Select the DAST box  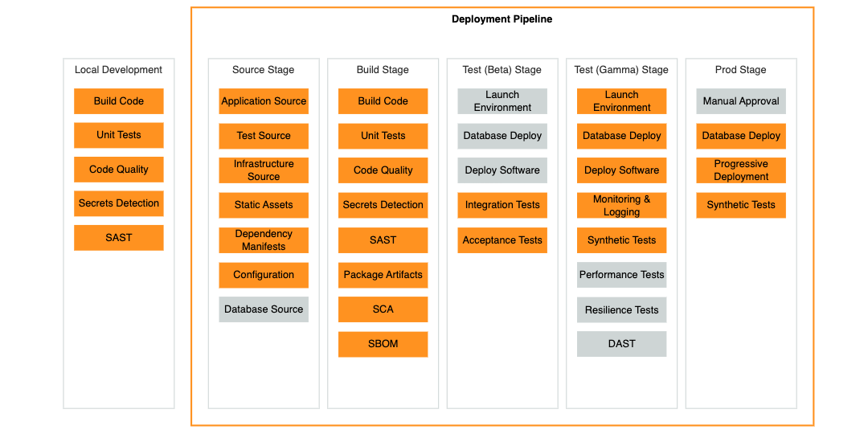(x=621, y=344)
